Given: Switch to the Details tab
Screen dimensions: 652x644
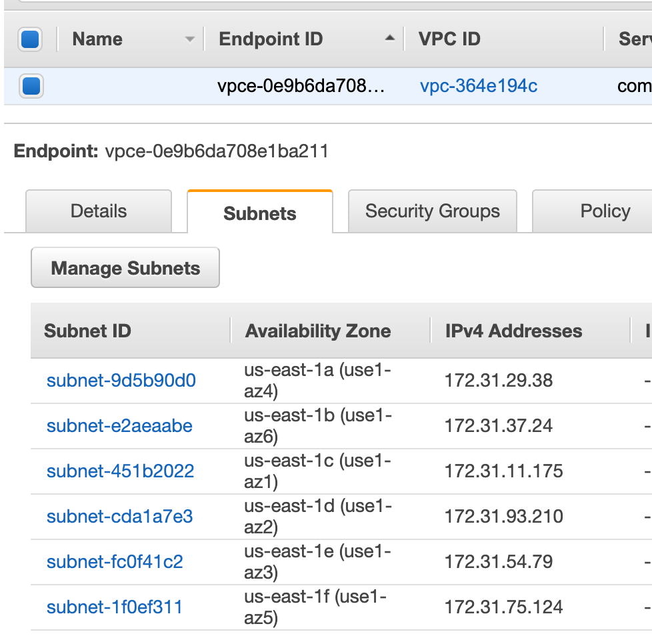Looking at the screenshot, I should (99, 211).
